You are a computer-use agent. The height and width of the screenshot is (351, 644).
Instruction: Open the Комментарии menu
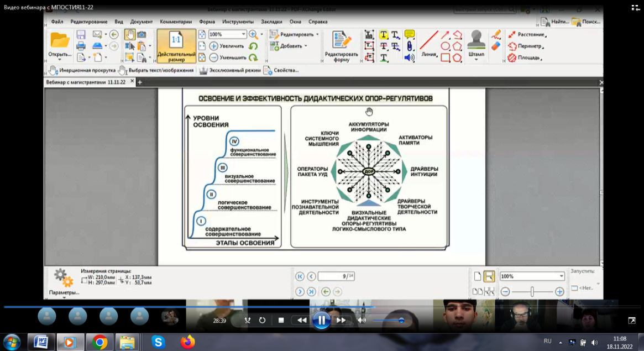[x=176, y=22]
